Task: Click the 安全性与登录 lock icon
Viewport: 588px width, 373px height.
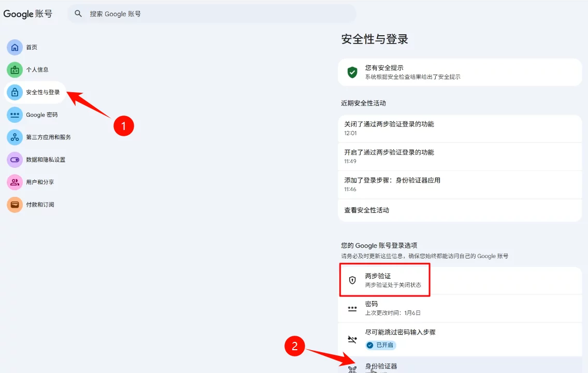Action: (x=15, y=92)
